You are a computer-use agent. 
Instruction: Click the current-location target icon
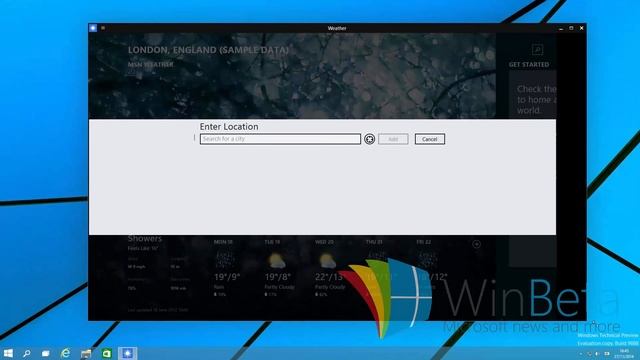click(x=369, y=139)
